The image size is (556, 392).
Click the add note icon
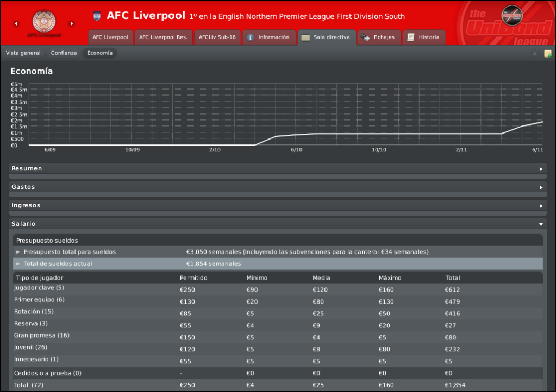click(547, 53)
